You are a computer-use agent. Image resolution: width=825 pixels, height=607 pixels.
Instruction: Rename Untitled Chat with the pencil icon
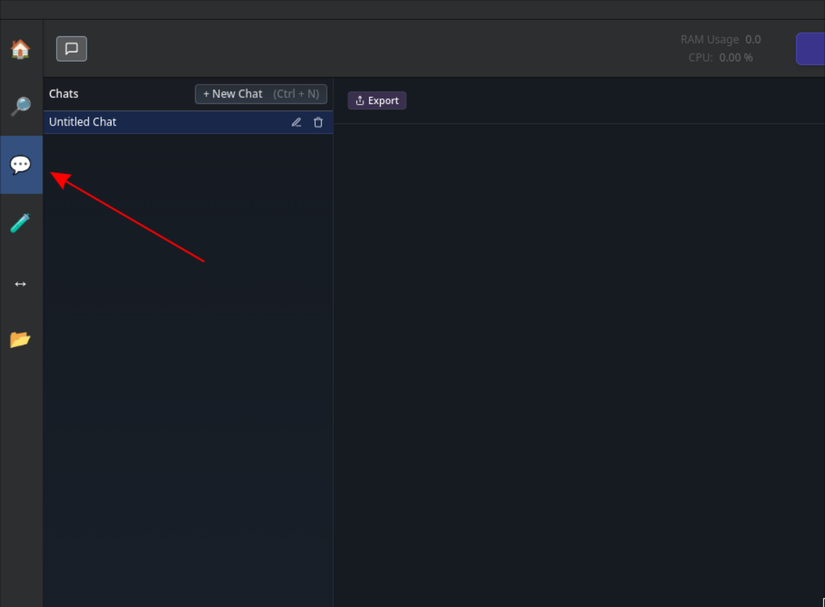[x=296, y=122]
